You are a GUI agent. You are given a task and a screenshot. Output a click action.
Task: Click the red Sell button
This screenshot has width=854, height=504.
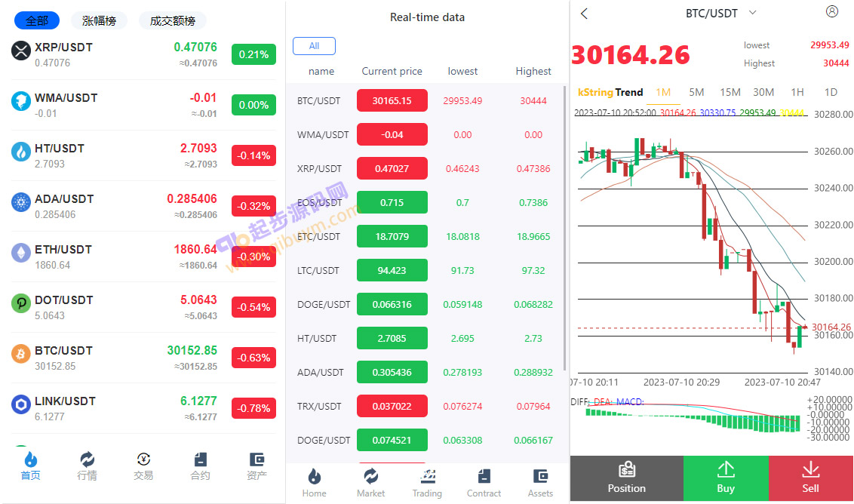(811, 478)
